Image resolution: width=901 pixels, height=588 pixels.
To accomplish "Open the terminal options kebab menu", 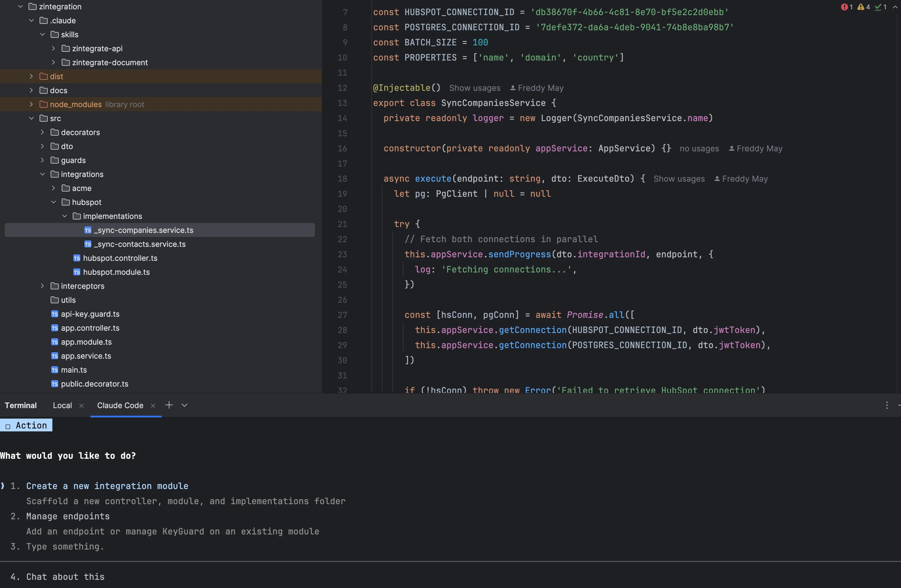I will click(x=887, y=405).
